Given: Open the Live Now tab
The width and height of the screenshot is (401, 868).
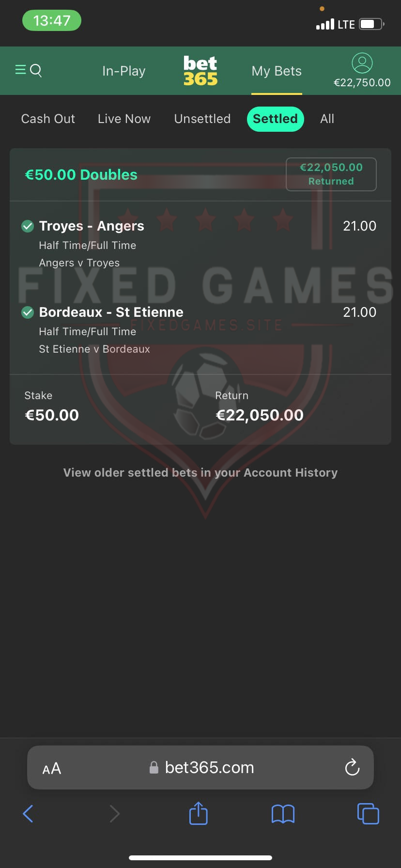Looking at the screenshot, I should 124,119.
